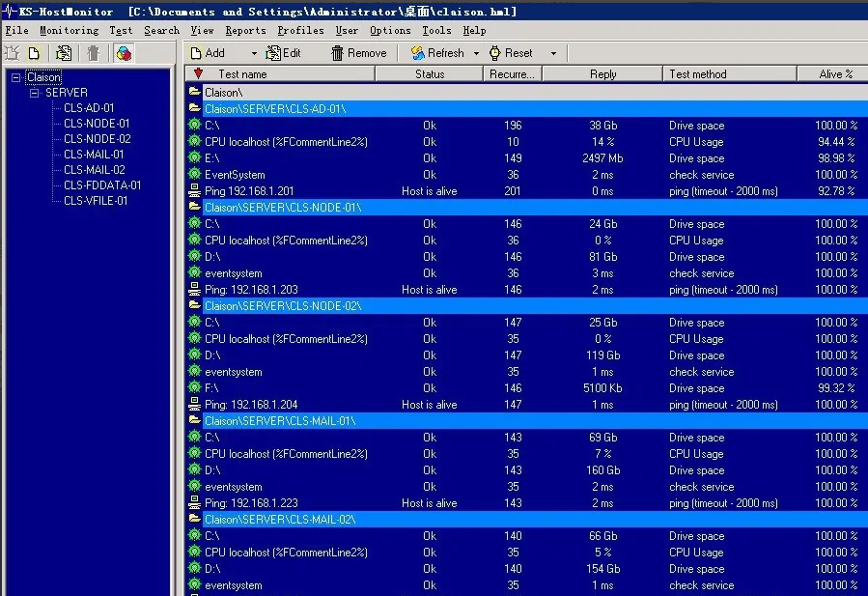The width and height of the screenshot is (868, 596).
Task: Click folder icon of Claison\SERVER\CLS-MAIL-01\ row
Action: (194, 420)
